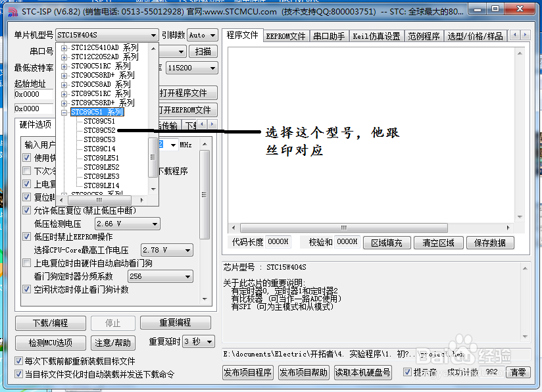
Task: Select STC89LE52 in the model tree
Action: tap(101, 167)
